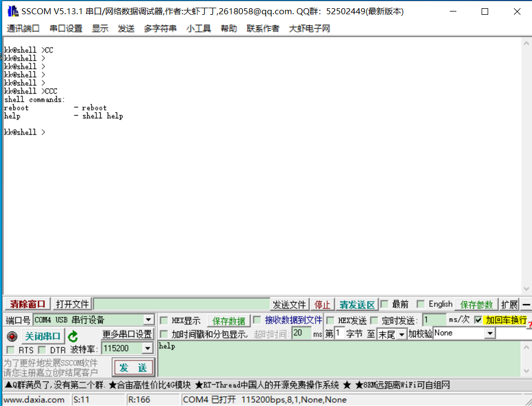Open the 小工具 menu

(198, 28)
